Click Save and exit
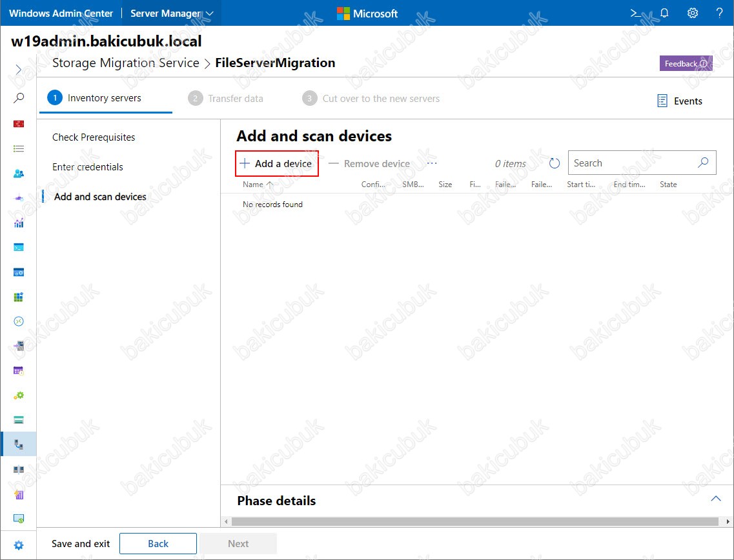The image size is (734, 560). click(x=81, y=544)
